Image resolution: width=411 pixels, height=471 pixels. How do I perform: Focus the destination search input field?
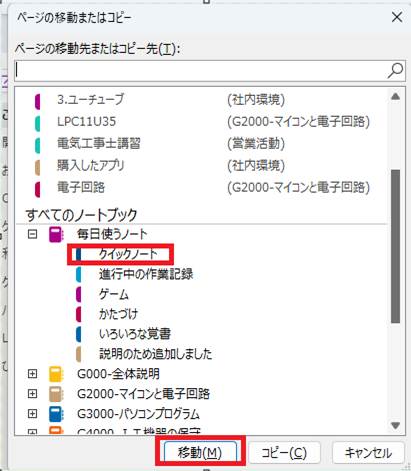click(202, 71)
